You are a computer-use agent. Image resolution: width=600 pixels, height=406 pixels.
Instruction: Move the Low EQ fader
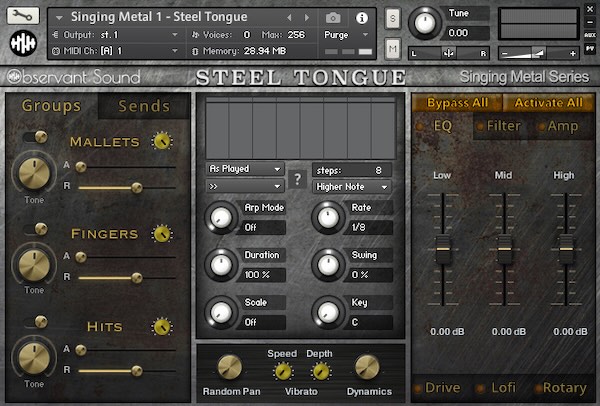coord(443,249)
